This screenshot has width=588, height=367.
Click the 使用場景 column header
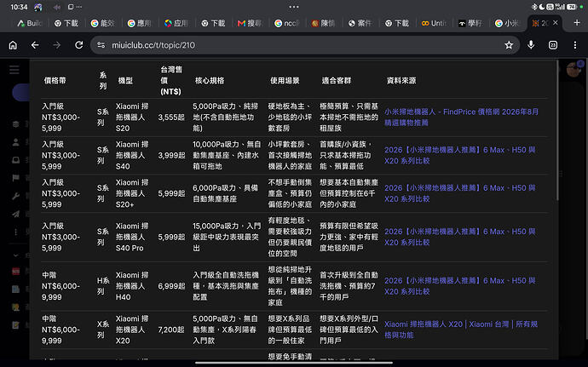285,80
